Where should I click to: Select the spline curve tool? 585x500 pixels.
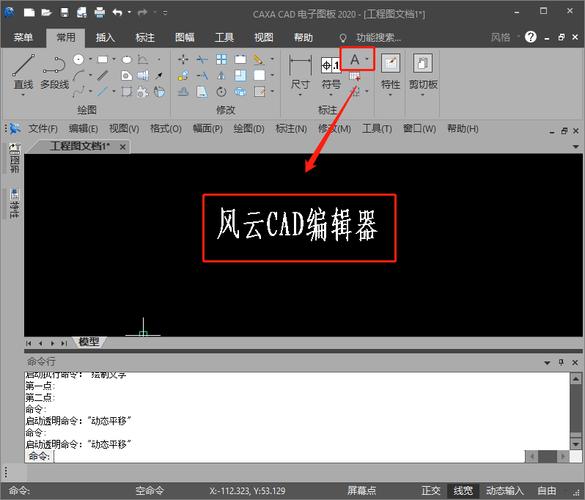pyautogui.click(x=78, y=91)
